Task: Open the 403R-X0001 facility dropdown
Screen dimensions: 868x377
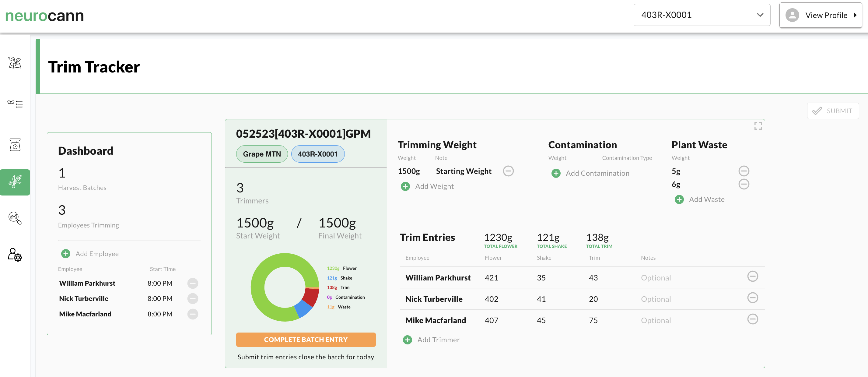Action: (702, 15)
